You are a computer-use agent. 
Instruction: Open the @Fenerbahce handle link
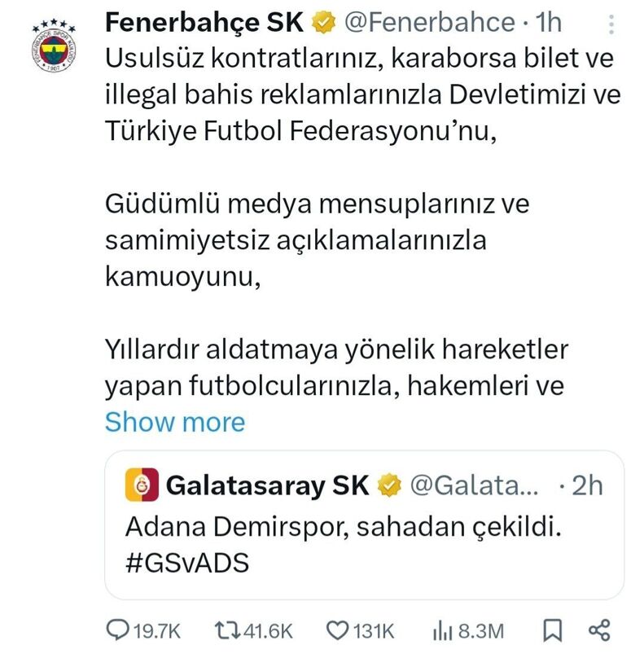pyautogui.click(x=429, y=22)
